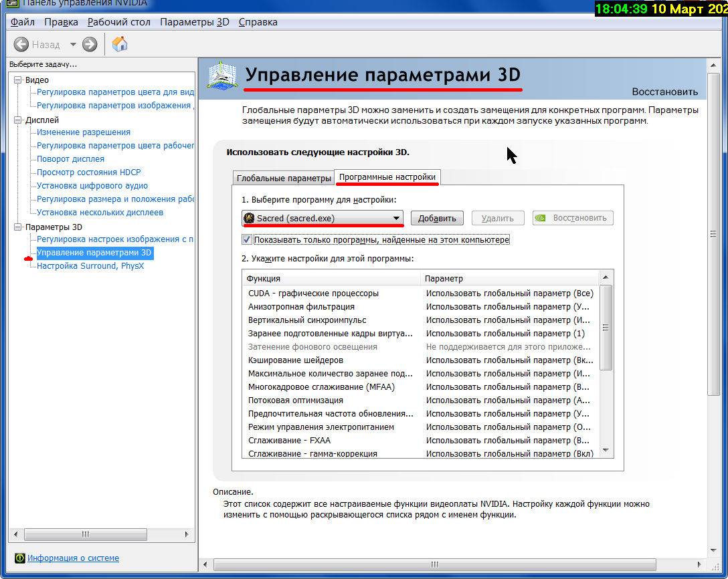
Task: Select Настройка Surround, PhysX item
Action: [x=90, y=266]
